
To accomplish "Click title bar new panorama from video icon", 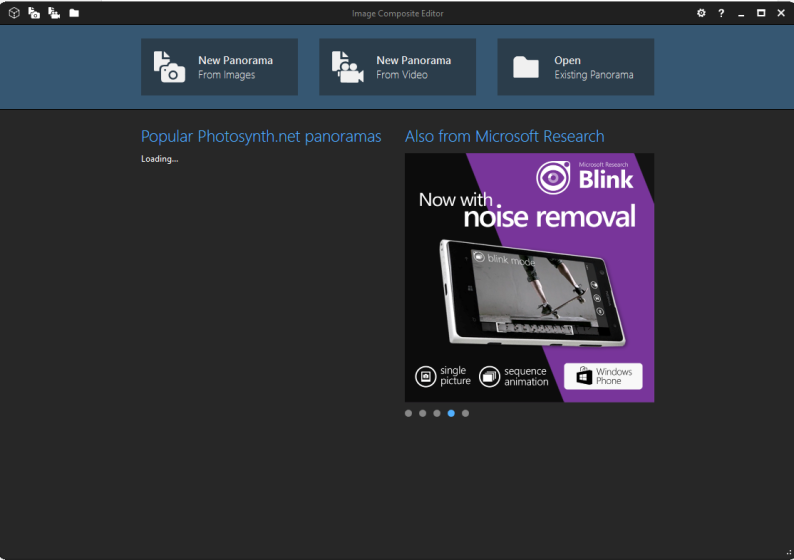I will pyautogui.click(x=54, y=13).
